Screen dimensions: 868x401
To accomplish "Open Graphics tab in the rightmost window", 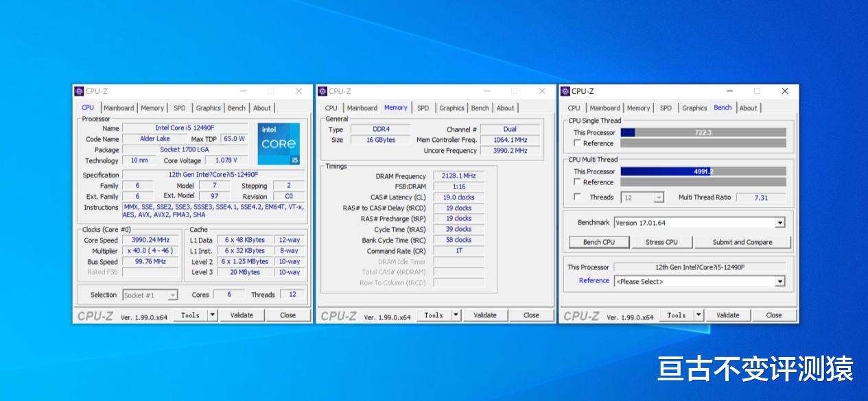I will pos(694,108).
